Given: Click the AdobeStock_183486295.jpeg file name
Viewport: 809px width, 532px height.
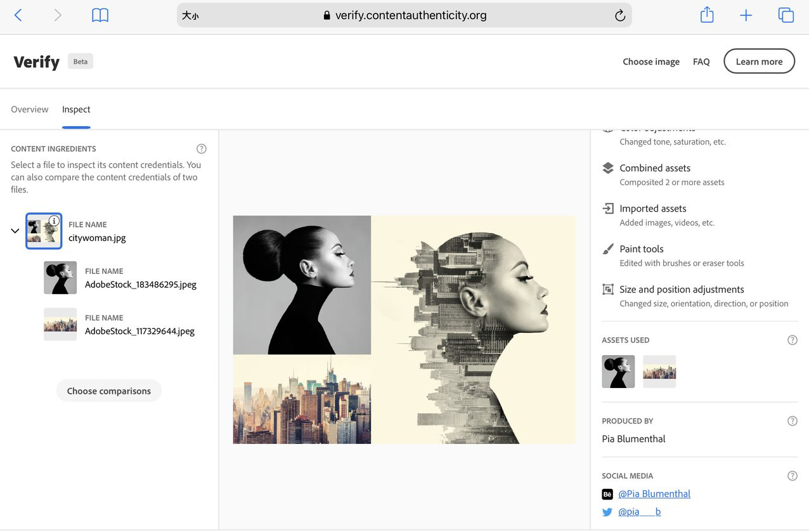Looking at the screenshot, I should tap(141, 285).
